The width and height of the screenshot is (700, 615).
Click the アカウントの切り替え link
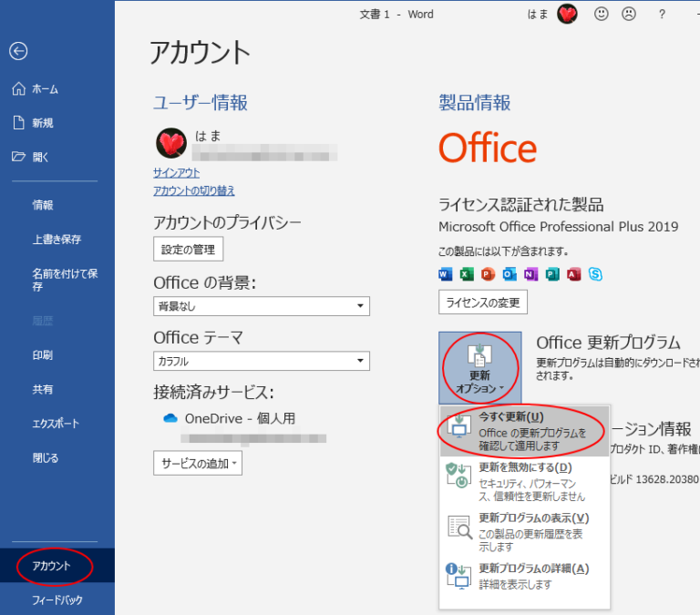[194, 190]
